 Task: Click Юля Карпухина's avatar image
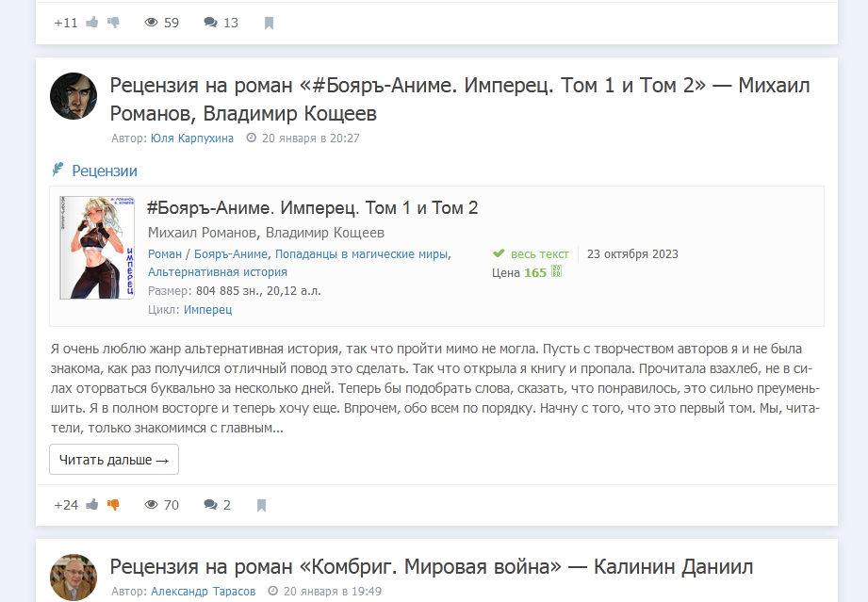74,96
